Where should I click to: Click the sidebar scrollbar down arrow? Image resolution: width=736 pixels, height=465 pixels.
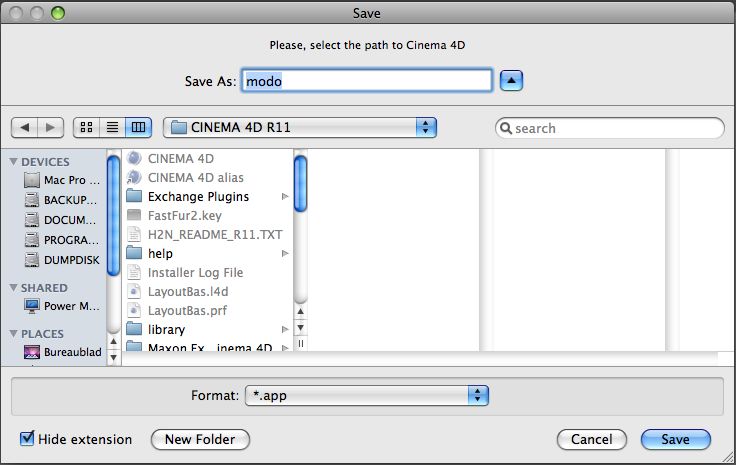pyautogui.click(x=113, y=358)
